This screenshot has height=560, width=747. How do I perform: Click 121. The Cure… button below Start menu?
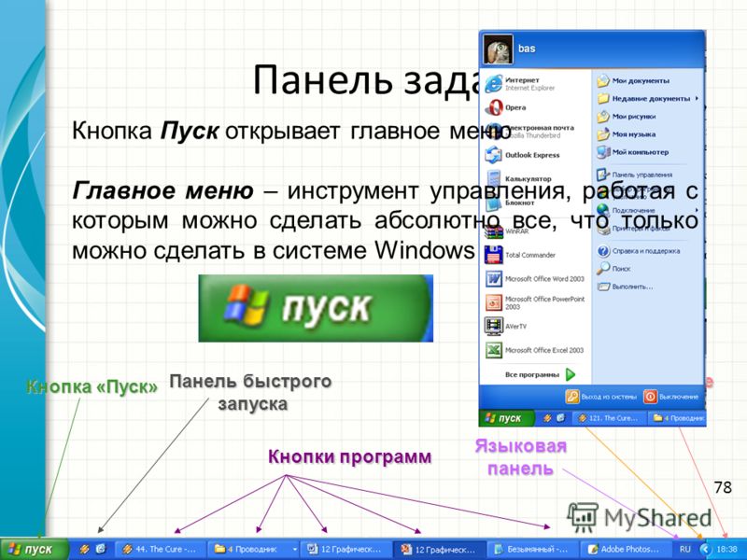tap(609, 418)
